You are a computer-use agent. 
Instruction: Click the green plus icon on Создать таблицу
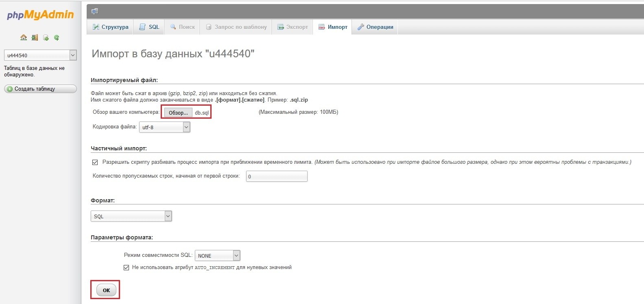tap(10, 89)
